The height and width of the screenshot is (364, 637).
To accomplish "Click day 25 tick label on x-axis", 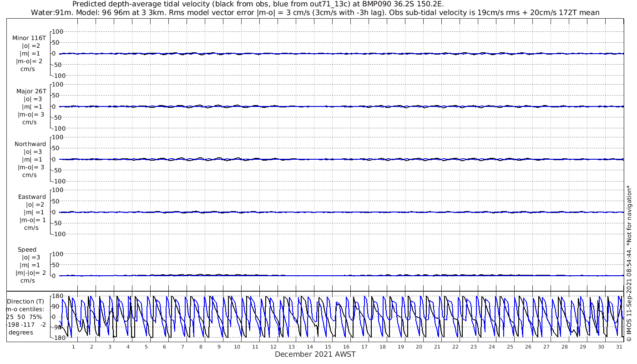I will point(510,347).
